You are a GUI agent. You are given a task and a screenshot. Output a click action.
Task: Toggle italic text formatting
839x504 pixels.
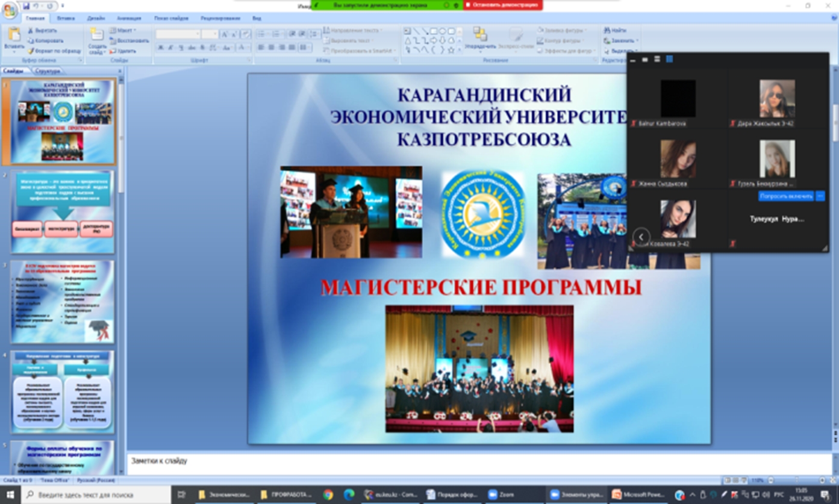point(171,48)
